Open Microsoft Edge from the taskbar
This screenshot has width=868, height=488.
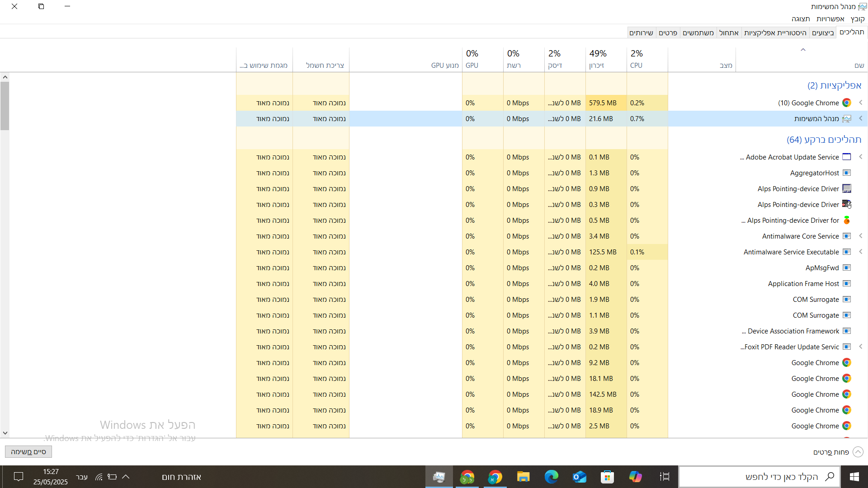tap(551, 477)
